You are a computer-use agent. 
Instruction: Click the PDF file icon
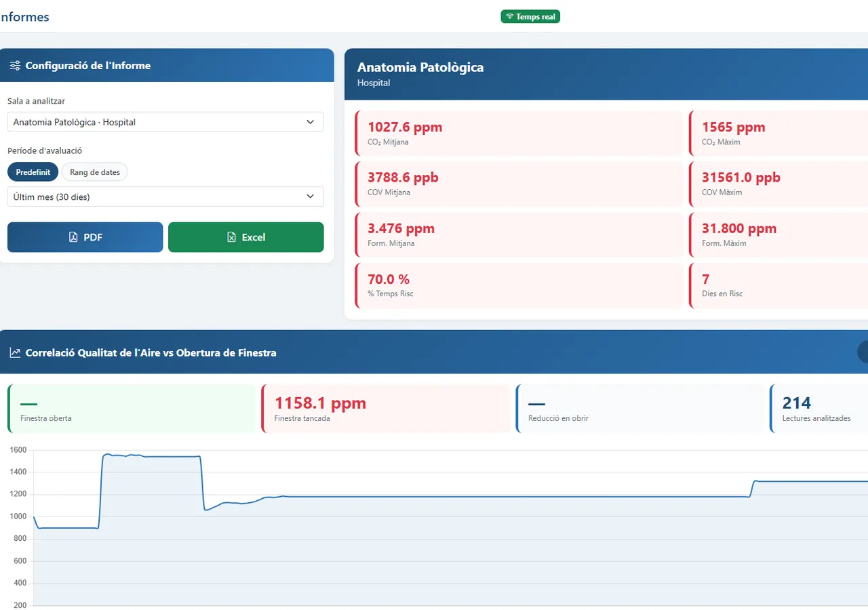[73, 237]
